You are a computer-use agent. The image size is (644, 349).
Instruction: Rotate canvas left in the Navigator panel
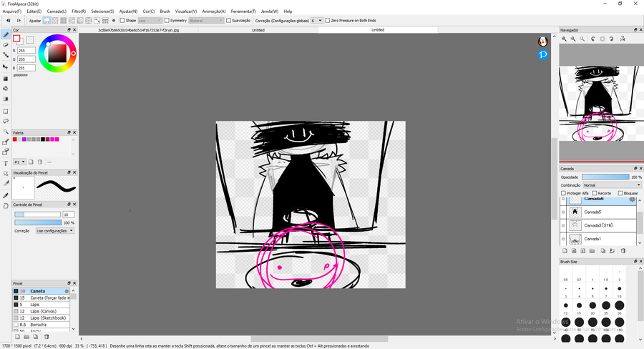click(593, 39)
